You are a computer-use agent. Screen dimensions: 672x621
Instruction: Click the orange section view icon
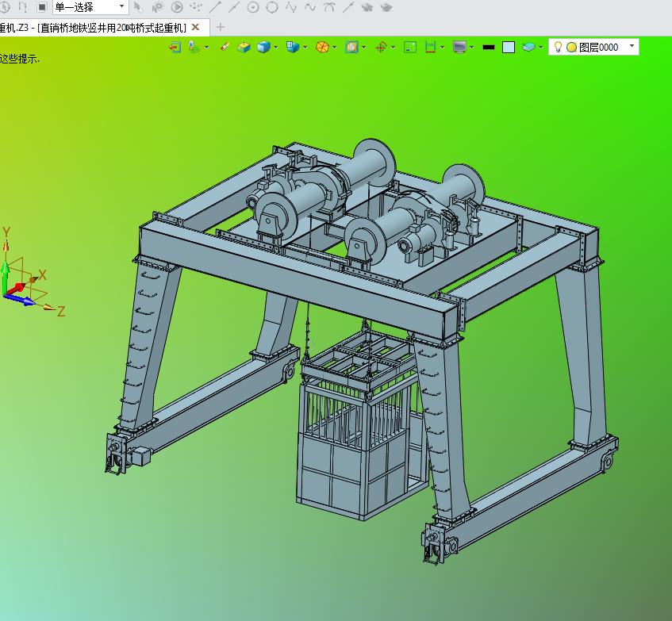(322, 48)
